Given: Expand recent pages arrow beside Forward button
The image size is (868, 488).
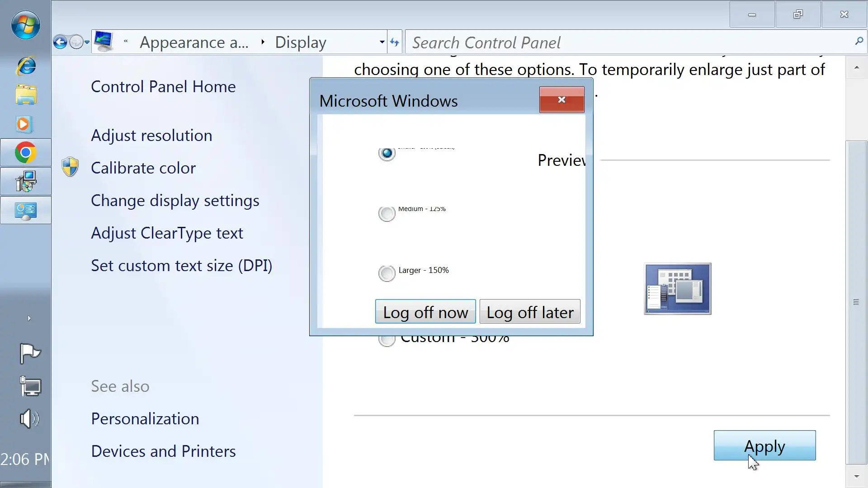Looking at the screenshot, I should (x=87, y=42).
